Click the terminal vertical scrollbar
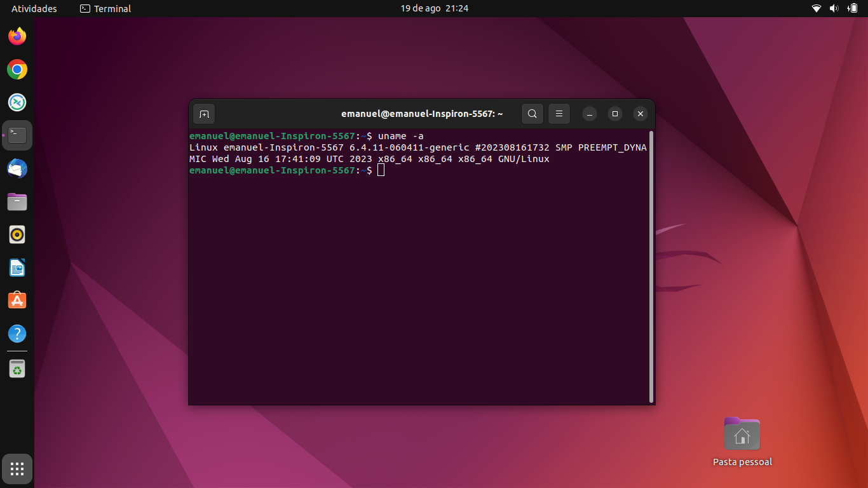868x488 pixels. (651, 267)
